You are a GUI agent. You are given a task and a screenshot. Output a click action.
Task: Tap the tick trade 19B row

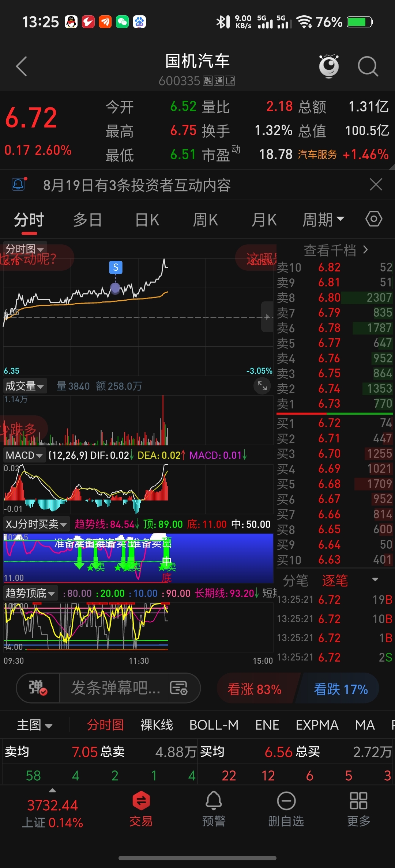tap(335, 599)
